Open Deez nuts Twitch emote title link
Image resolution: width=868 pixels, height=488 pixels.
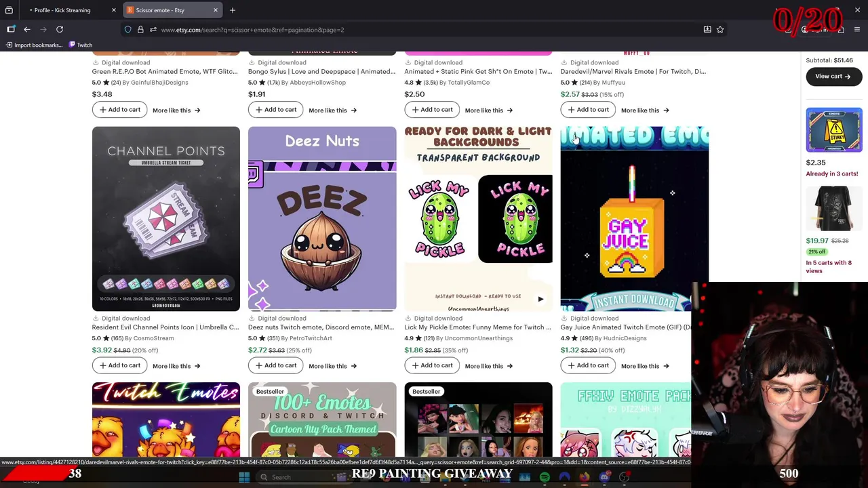[x=321, y=327]
